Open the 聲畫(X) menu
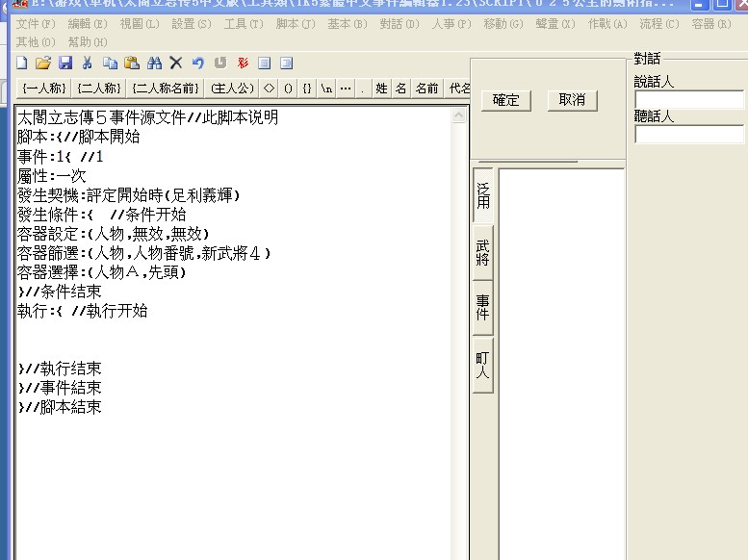748x560 pixels. (x=555, y=24)
